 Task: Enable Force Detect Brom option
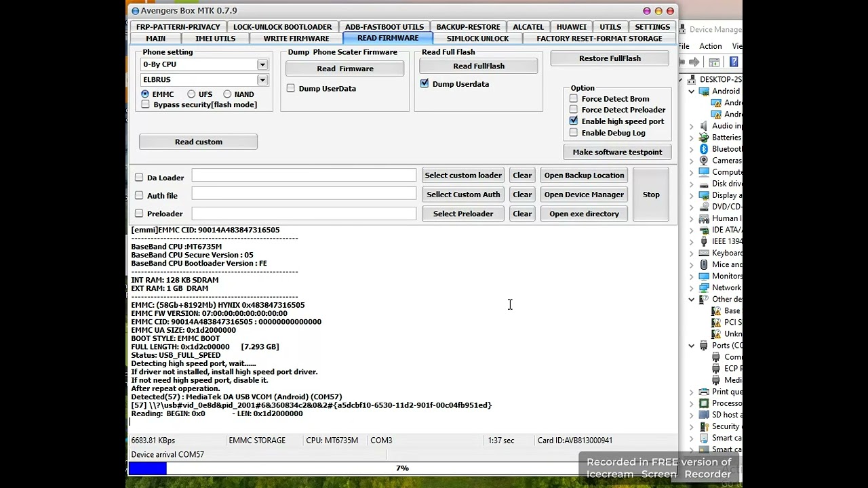pyautogui.click(x=574, y=98)
